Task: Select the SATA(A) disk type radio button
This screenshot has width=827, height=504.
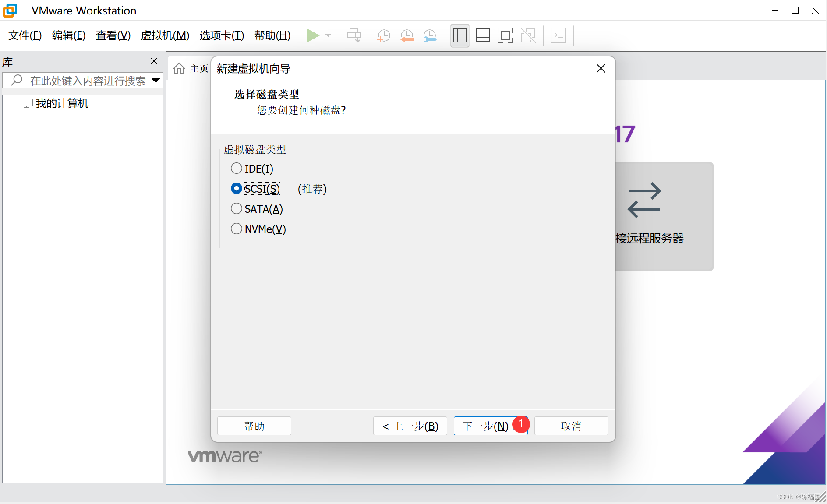Action: 237,208
